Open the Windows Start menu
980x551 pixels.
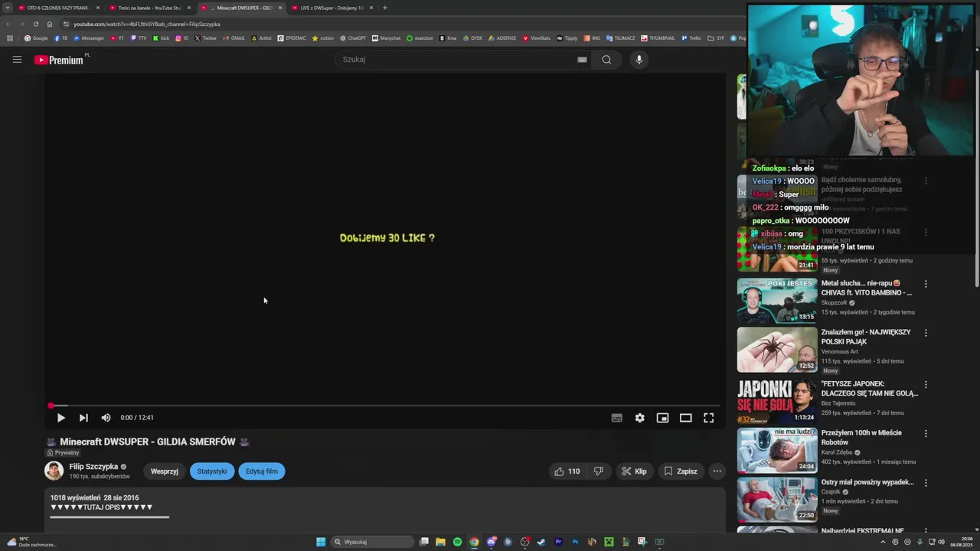(321, 542)
